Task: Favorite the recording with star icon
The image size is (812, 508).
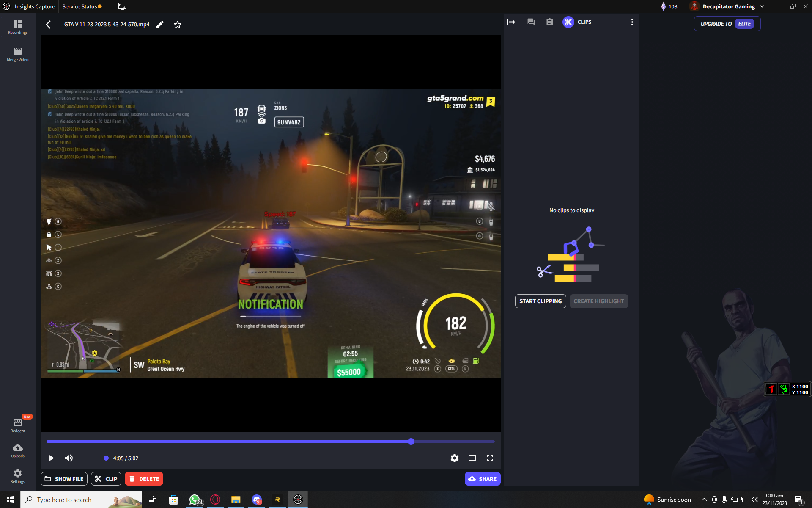Action: [x=178, y=25]
